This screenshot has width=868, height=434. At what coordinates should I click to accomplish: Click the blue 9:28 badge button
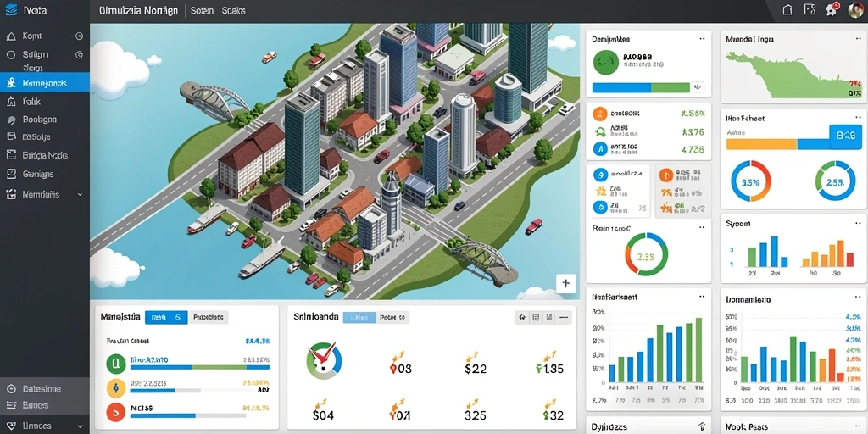[845, 135]
